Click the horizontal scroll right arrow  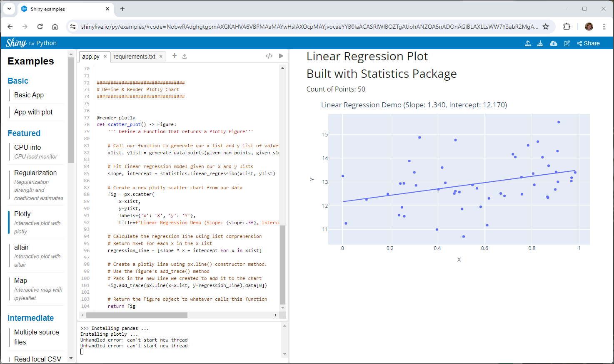click(x=275, y=315)
